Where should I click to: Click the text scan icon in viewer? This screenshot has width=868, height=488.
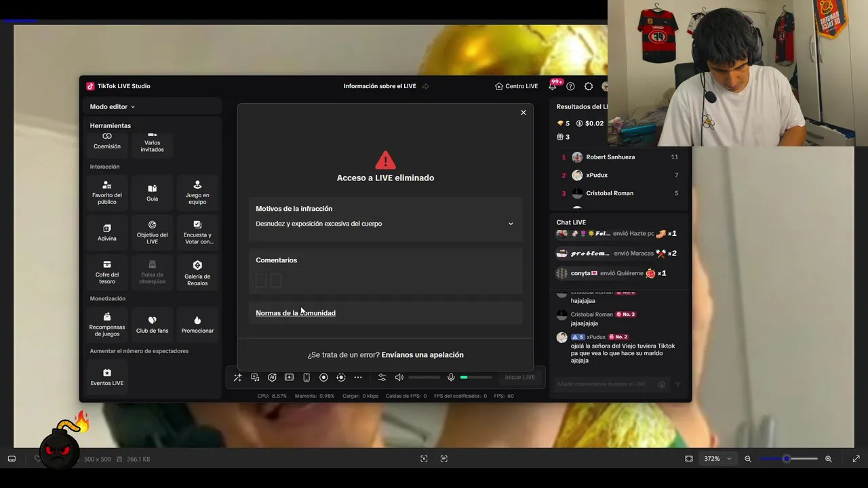(x=444, y=459)
